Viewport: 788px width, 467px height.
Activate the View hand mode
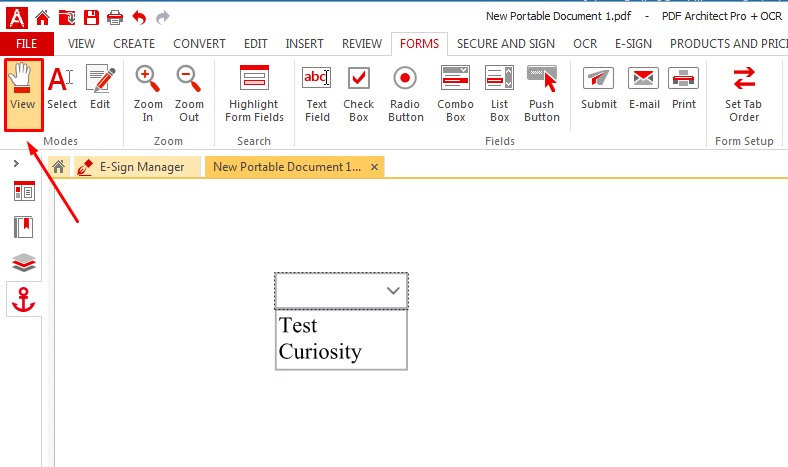click(24, 95)
